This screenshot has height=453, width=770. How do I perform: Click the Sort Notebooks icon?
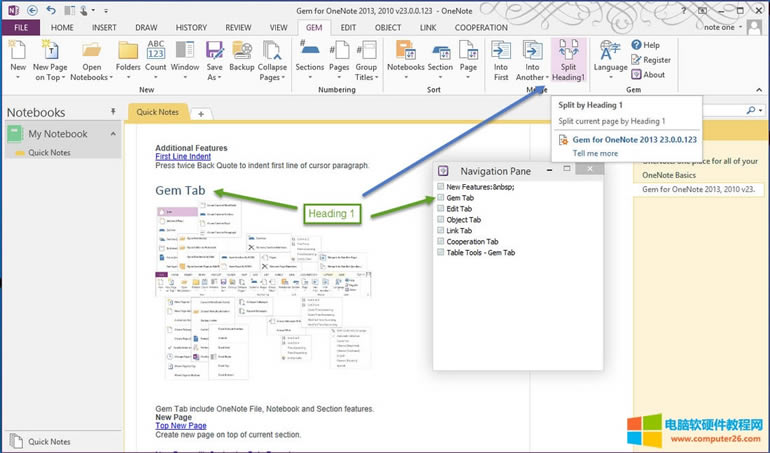405,58
